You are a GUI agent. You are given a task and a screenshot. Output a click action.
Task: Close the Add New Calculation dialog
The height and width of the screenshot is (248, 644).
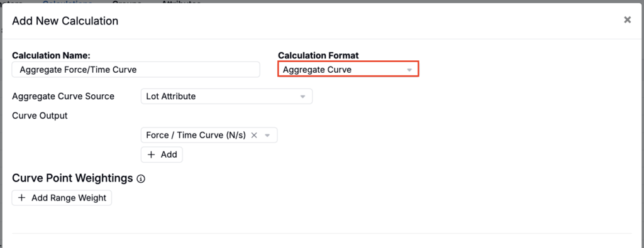pyautogui.click(x=627, y=19)
